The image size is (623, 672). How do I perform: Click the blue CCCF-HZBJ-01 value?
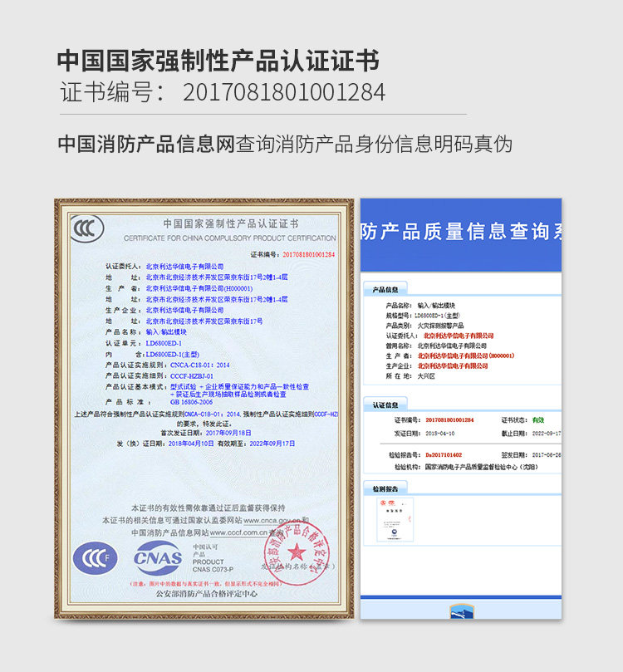pos(192,376)
